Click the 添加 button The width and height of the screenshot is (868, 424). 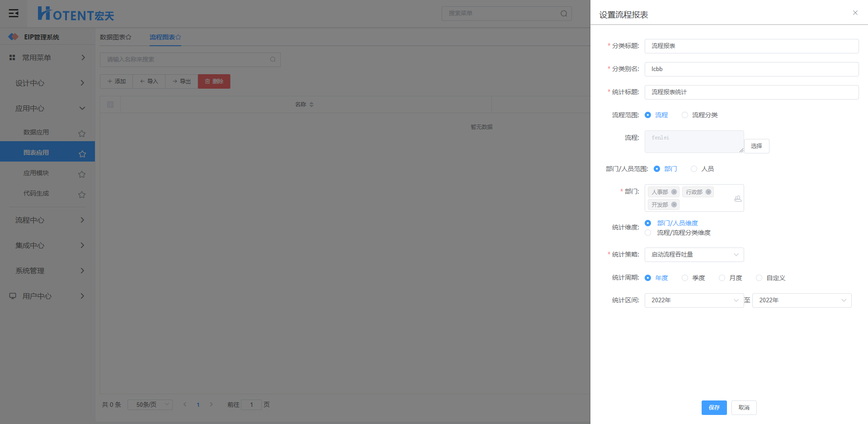tap(116, 81)
